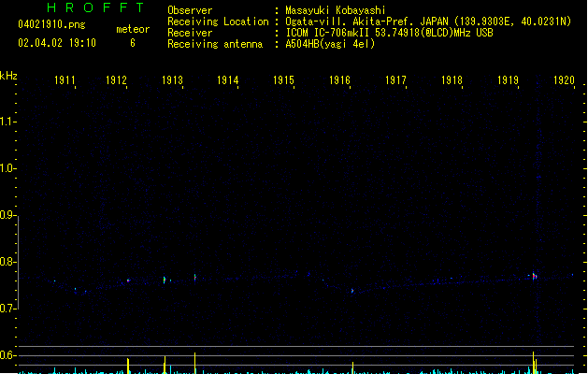Click the tallest yellow spike after 1919
Screen dimensions: 588x374
533,363
